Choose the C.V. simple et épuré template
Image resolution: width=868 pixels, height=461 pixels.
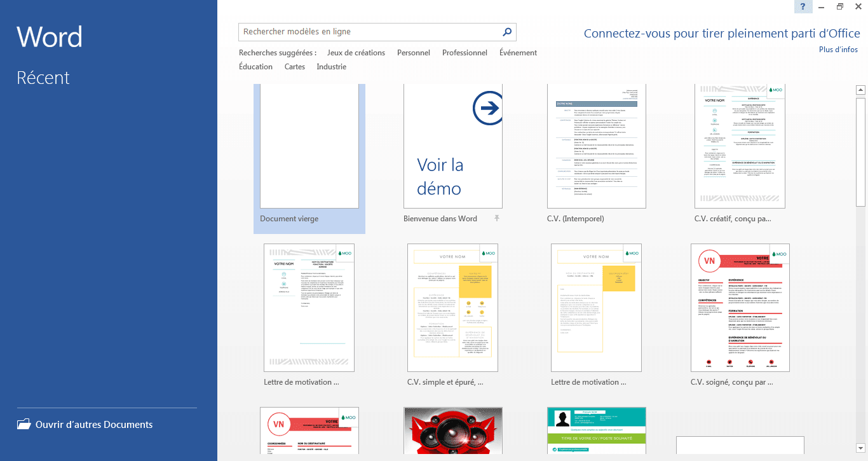453,308
